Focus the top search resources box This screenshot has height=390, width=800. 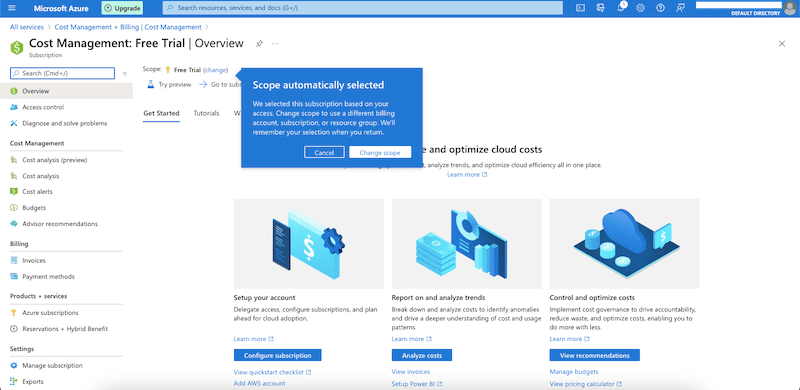pos(362,8)
